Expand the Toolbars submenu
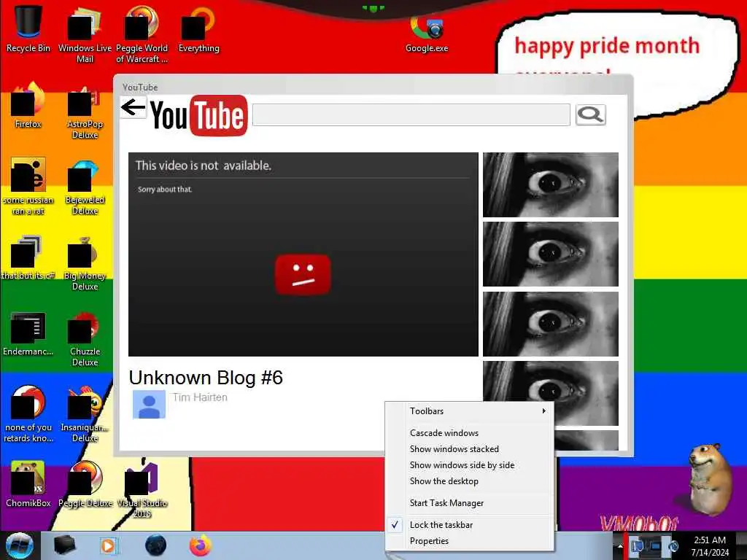747x560 pixels. tap(469, 411)
